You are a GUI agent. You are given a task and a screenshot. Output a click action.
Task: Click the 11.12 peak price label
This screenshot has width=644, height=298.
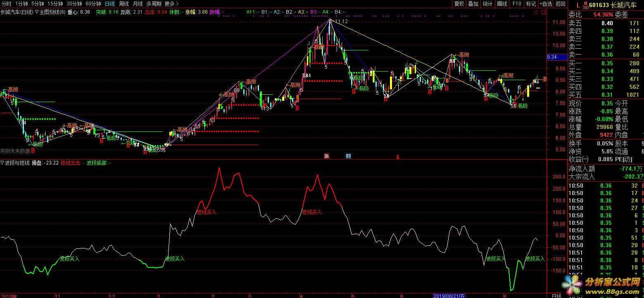[341, 21]
